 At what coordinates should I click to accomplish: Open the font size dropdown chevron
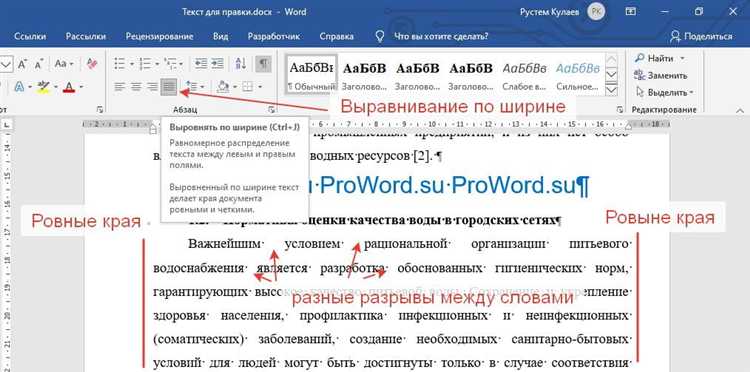[x=7, y=64]
